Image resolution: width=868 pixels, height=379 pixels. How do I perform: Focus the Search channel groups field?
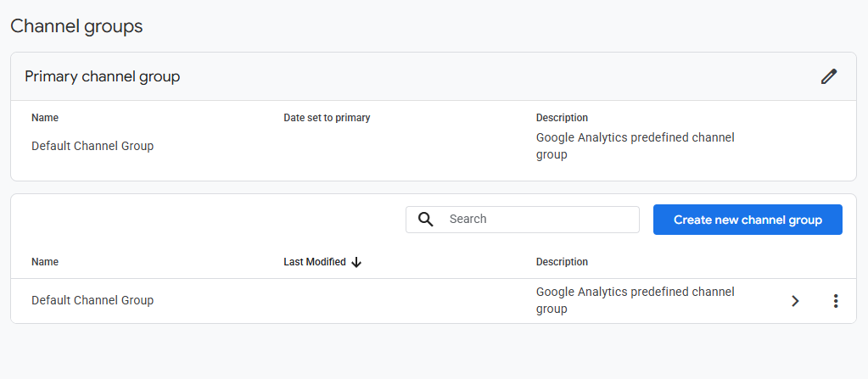tap(522, 219)
